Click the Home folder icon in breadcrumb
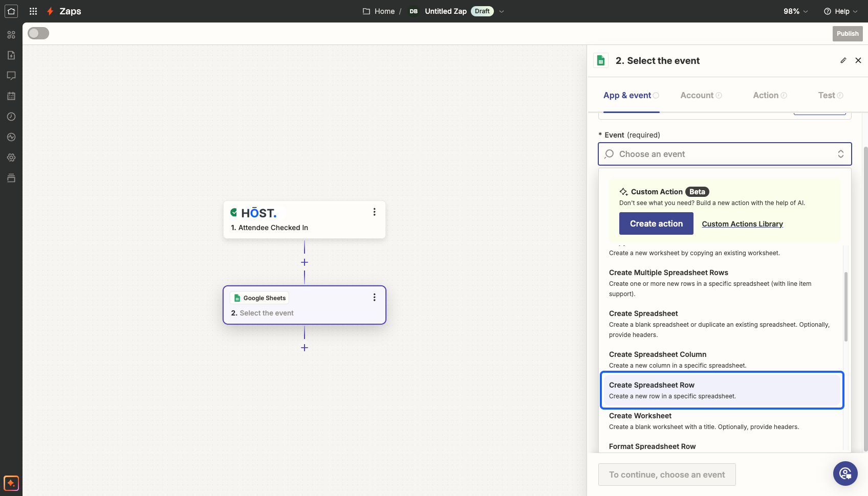 point(366,11)
